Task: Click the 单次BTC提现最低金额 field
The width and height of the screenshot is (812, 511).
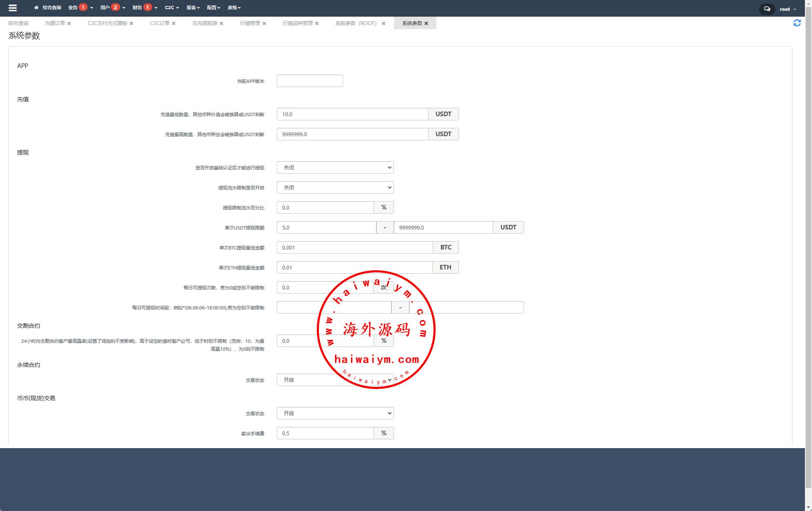Action: tap(354, 247)
